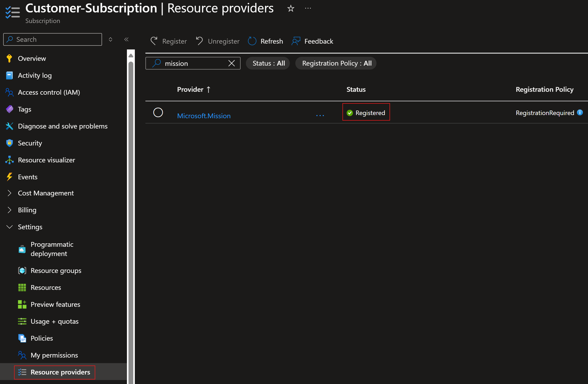Select the Events menu label
Image resolution: width=588 pixels, height=384 pixels.
(28, 177)
